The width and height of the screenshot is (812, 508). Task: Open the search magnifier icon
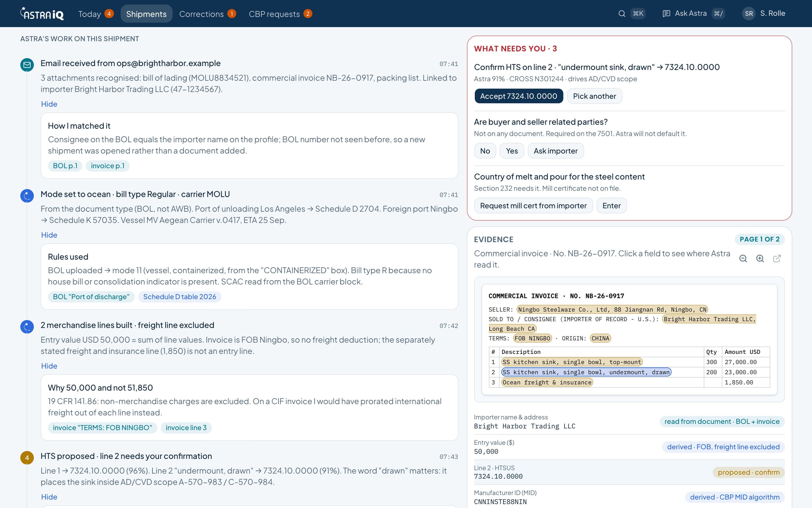coord(622,14)
